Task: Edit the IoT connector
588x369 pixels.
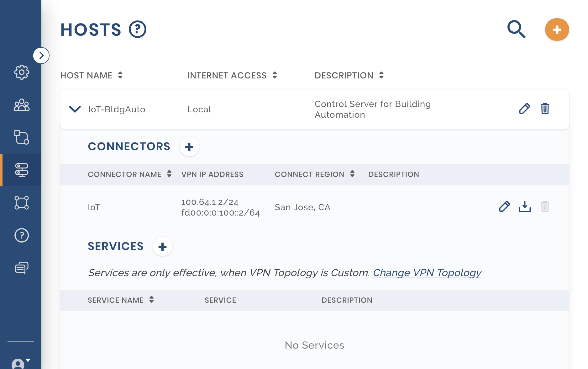Action: [504, 207]
